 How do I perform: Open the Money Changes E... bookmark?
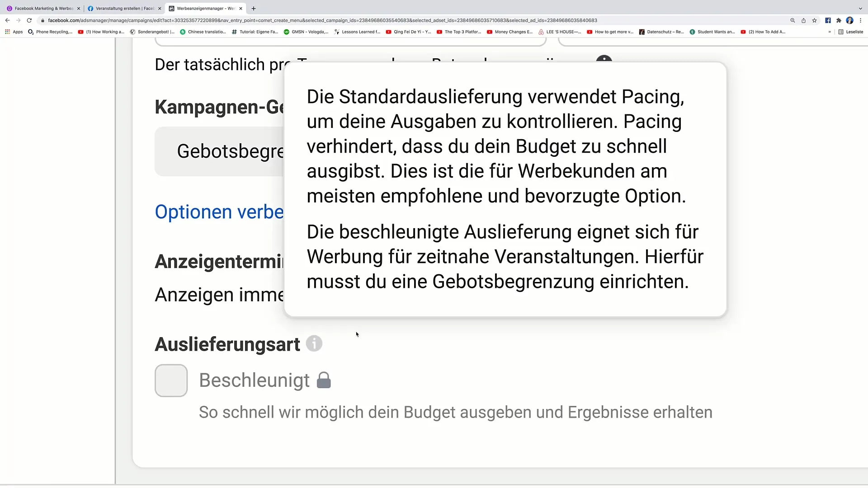(510, 32)
